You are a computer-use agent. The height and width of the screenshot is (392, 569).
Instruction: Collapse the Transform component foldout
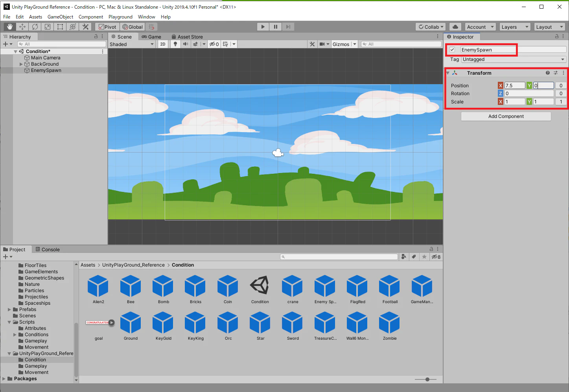click(448, 73)
